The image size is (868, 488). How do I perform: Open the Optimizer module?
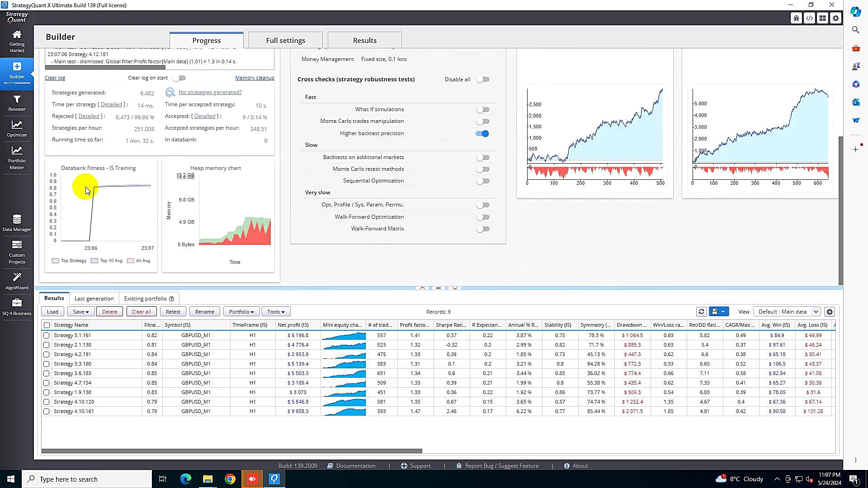click(x=17, y=129)
